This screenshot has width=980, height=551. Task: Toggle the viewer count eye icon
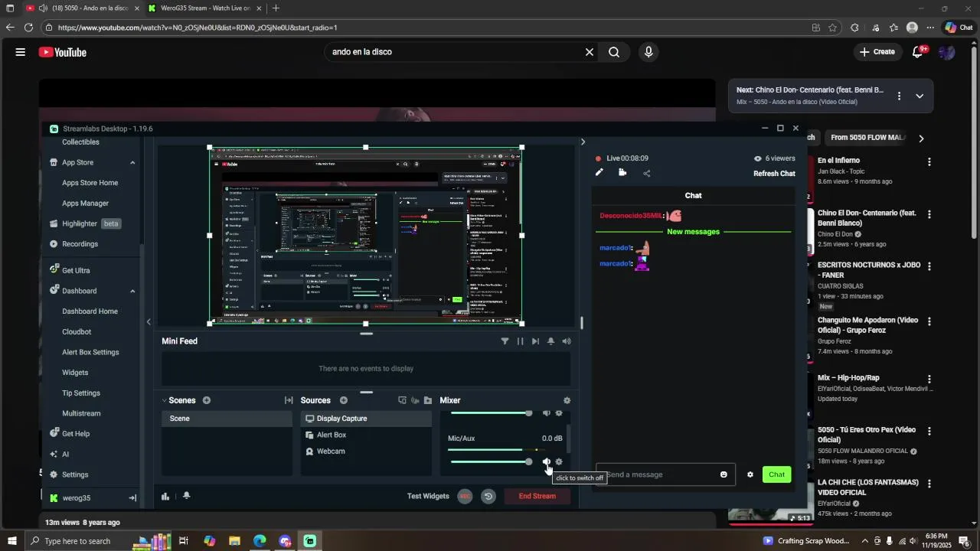click(x=758, y=158)
